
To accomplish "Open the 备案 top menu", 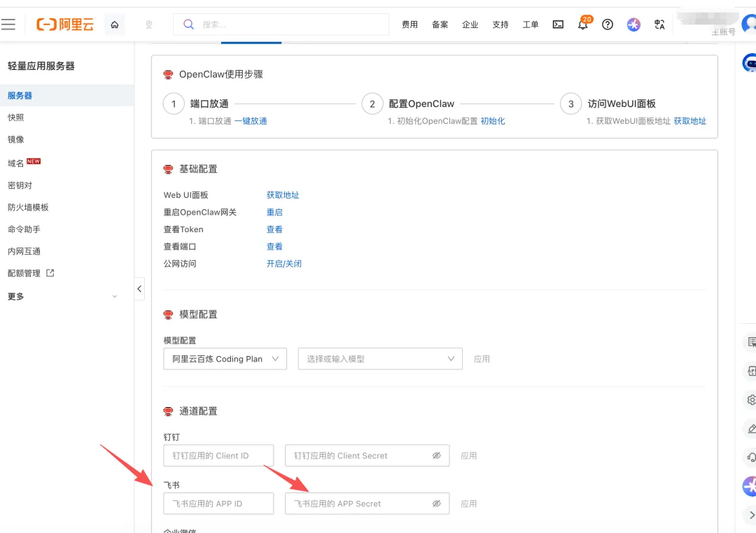I will pos(440,24).
